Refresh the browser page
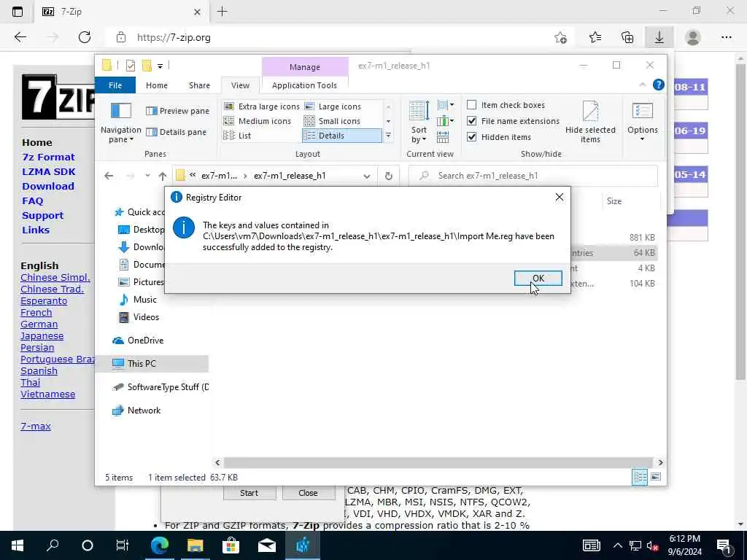 point(85,37)
